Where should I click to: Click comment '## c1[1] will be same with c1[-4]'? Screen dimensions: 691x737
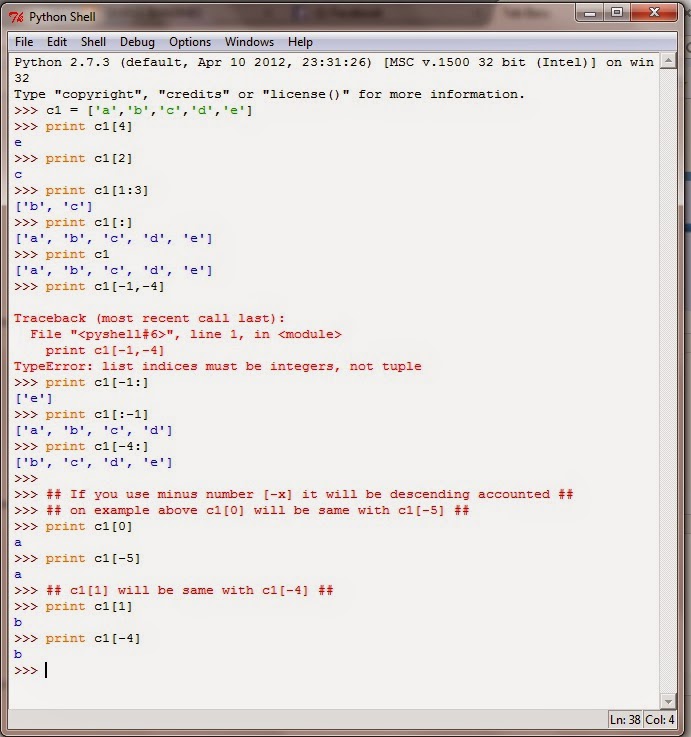click(x=189, y=590)
